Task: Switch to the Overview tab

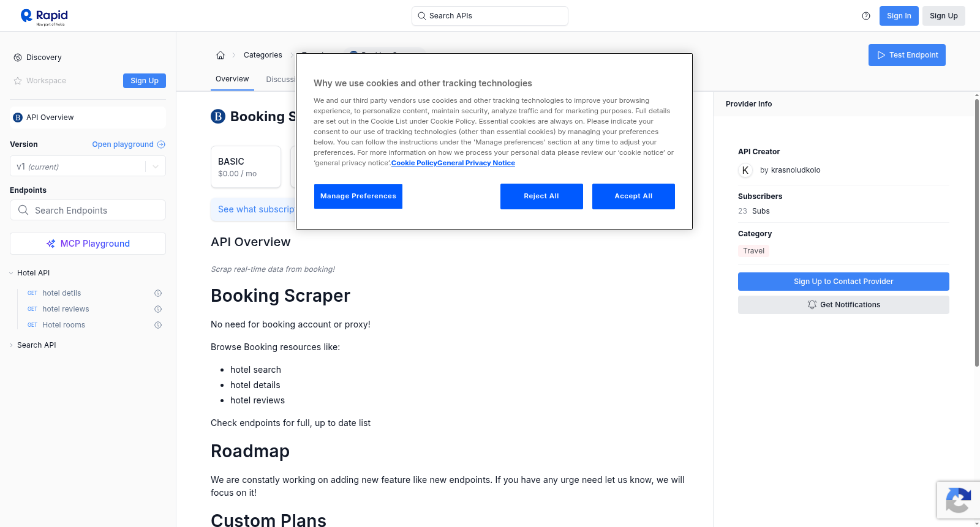Action: pyautogui.click(x=232, y=79)
